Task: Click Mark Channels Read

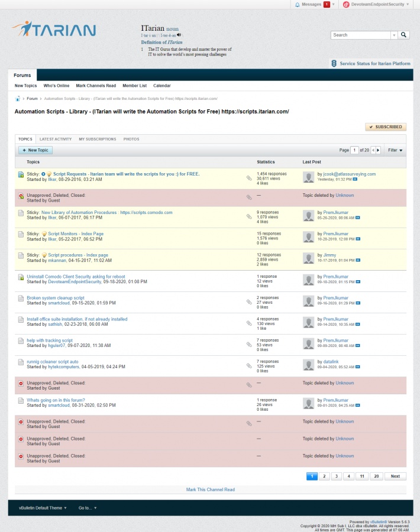Action: pos(96,86)
